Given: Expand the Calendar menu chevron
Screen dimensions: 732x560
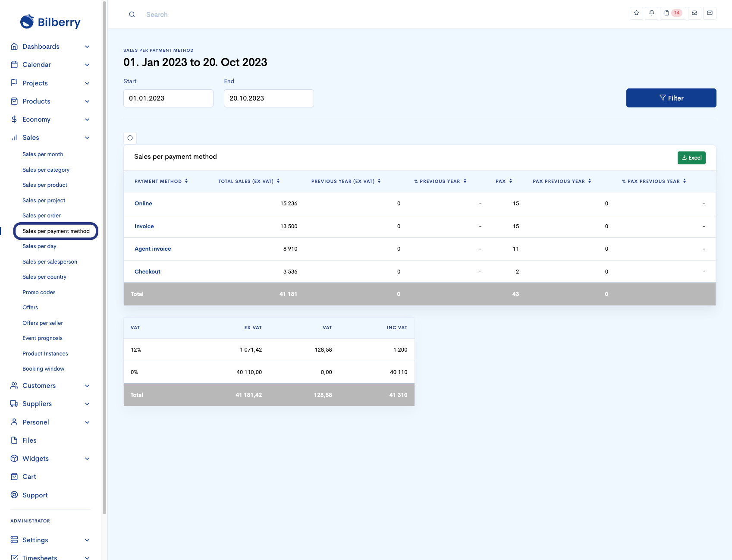Looking at the screenshot, I should (x=87, y=65).
